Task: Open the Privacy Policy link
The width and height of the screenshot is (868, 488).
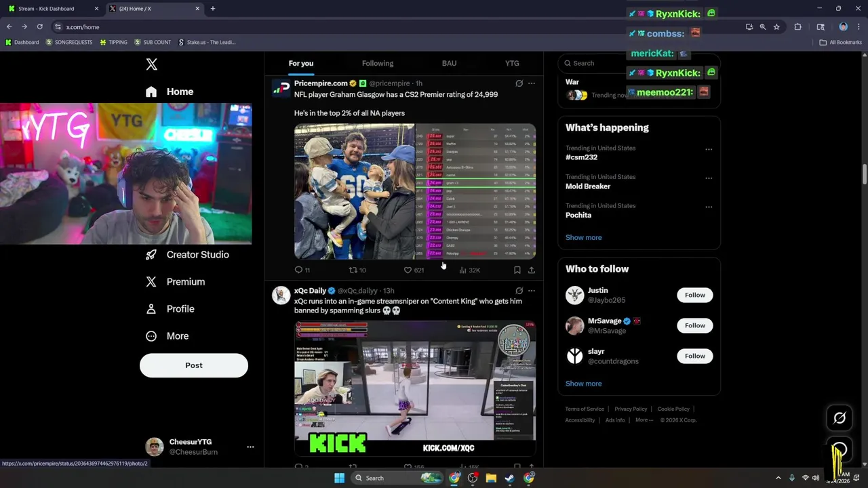Action: coord(631,409)
